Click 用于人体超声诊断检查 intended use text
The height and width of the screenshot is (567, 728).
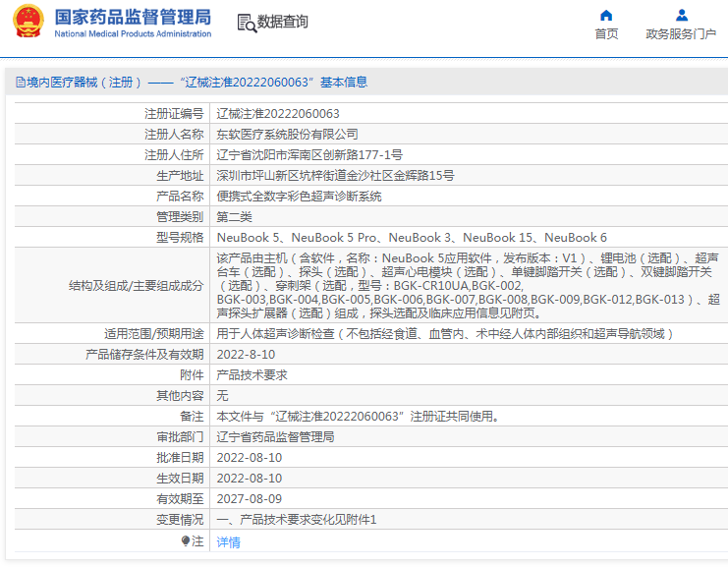445,334
